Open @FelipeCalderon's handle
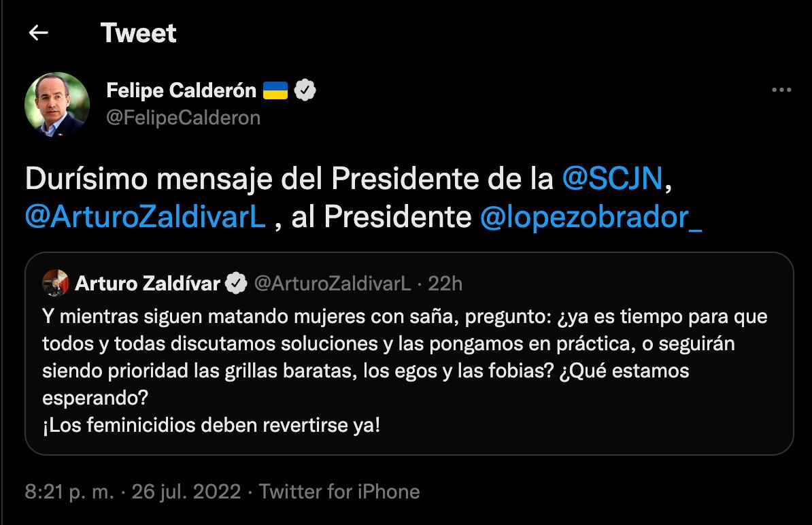The image size is (812, 525). coord(184,117)
